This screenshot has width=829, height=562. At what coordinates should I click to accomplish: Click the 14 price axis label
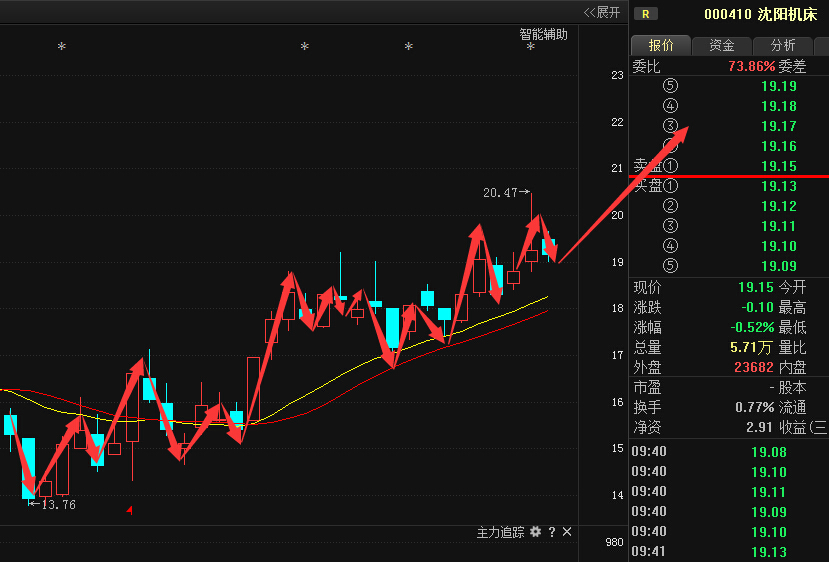click(617, 495)
